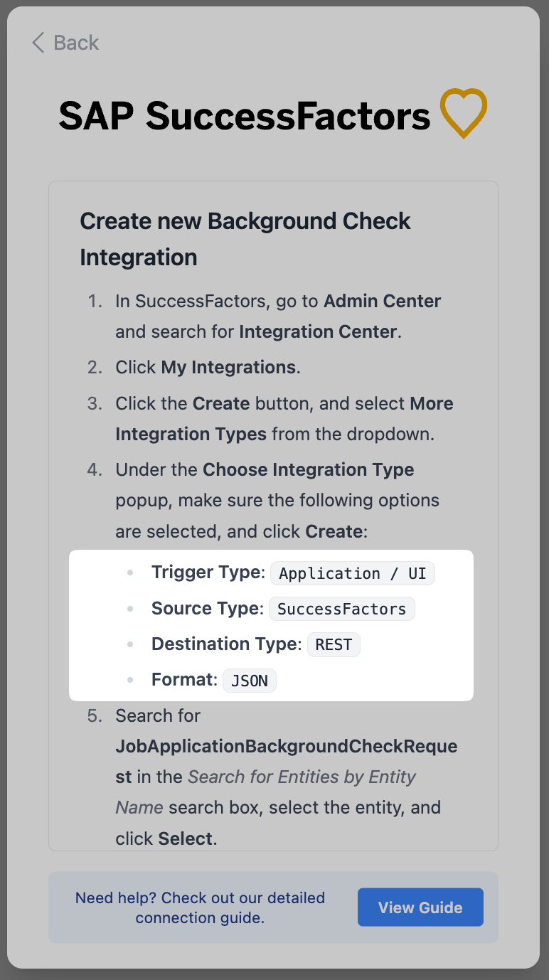Select the Application / UI code chip
The width and height of the screenshot is (549, 980).
click(x=352, y=573)
